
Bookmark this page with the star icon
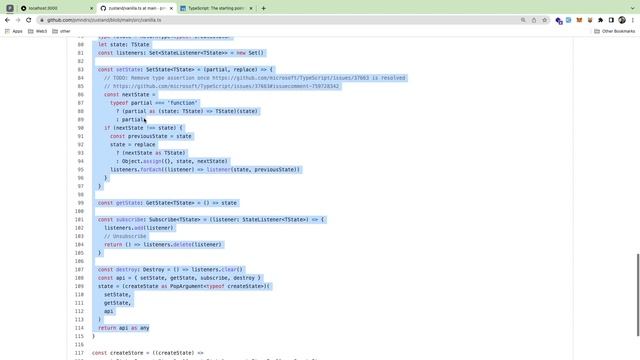[x=544, y=20]
